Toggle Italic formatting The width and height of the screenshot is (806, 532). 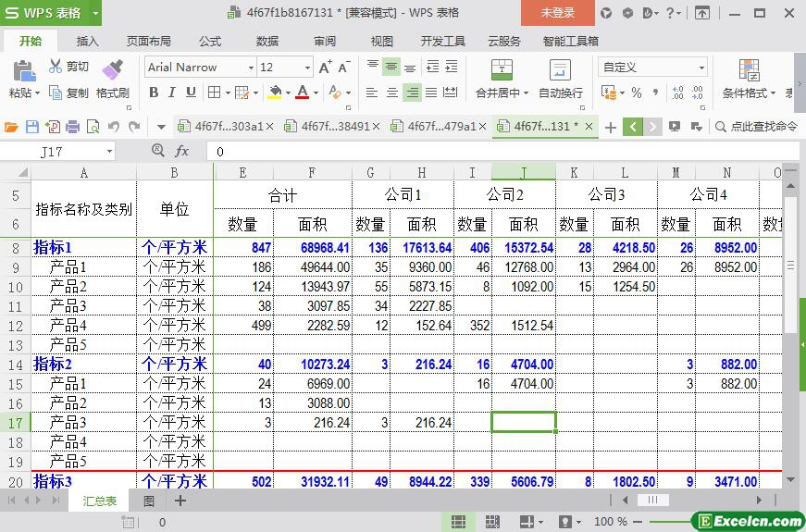point(172,93)
